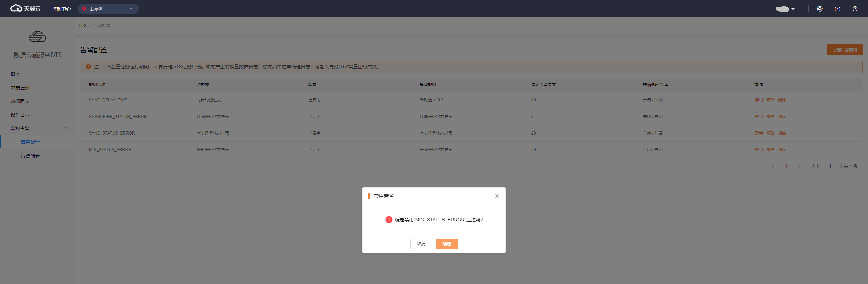Open 数据迁移 in sidebar
The image size is (868, 284).
click(x=20, y=88)
